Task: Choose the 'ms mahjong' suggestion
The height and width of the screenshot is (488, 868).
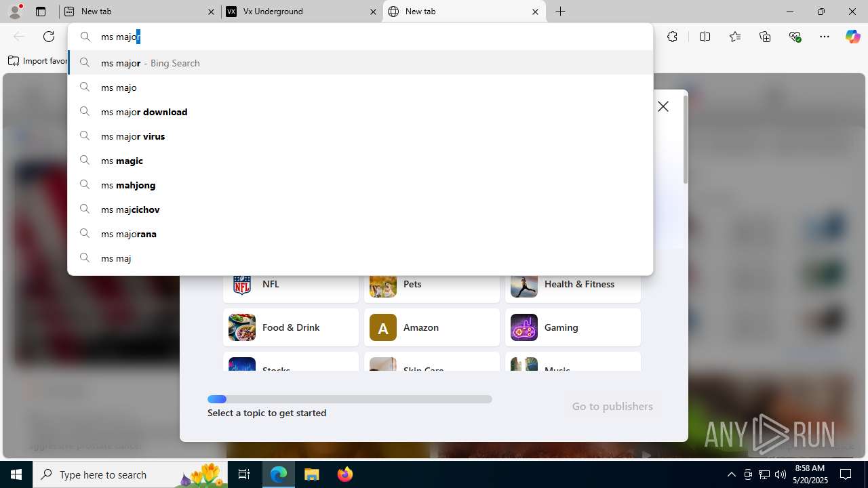Action: 360,185
